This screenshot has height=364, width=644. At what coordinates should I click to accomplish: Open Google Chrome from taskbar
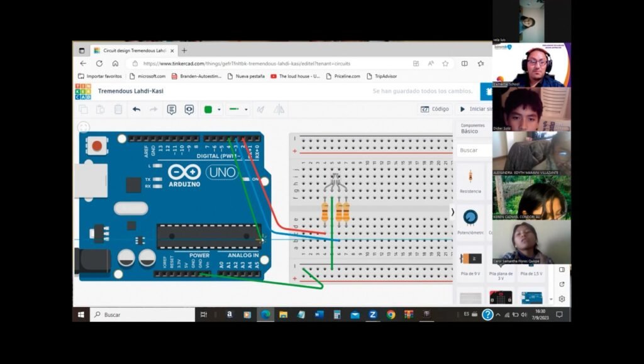pos(391,315)
